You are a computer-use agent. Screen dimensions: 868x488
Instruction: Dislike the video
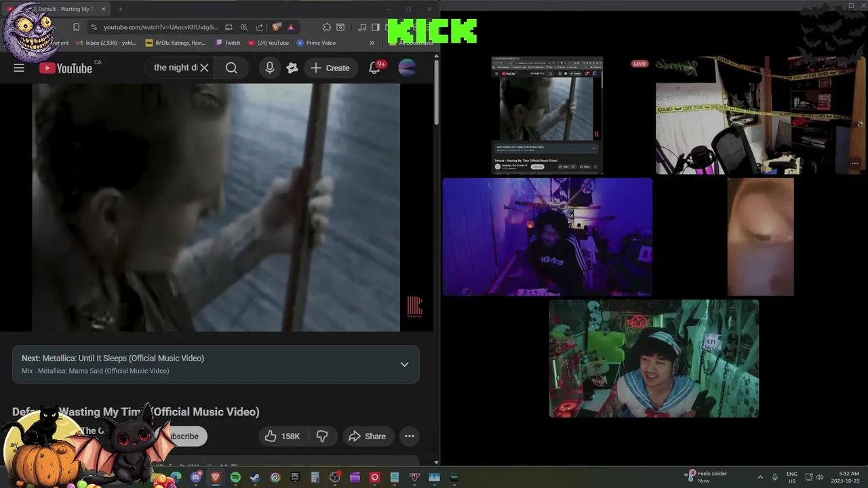tap(322, 436)
